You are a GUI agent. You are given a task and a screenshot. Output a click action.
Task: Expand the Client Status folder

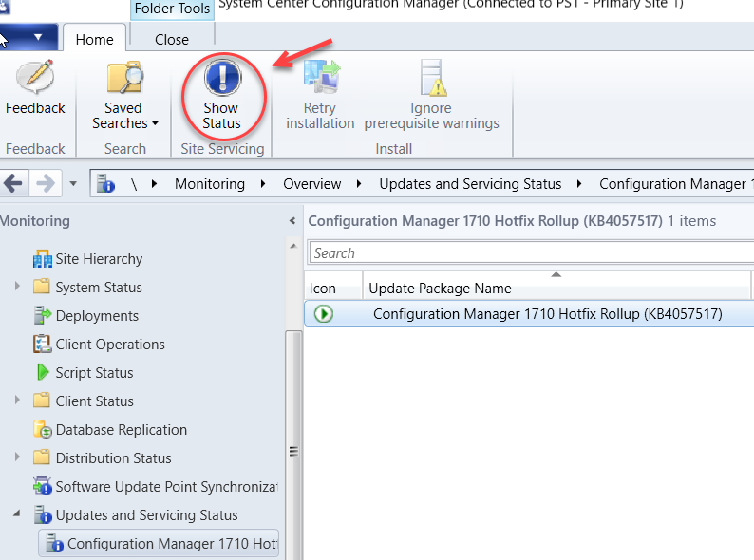pos(17,400)
